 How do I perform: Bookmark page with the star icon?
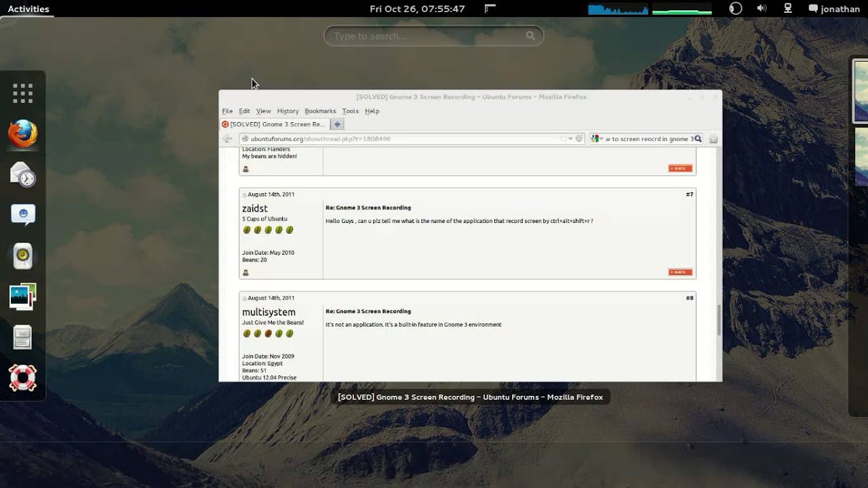562,139
